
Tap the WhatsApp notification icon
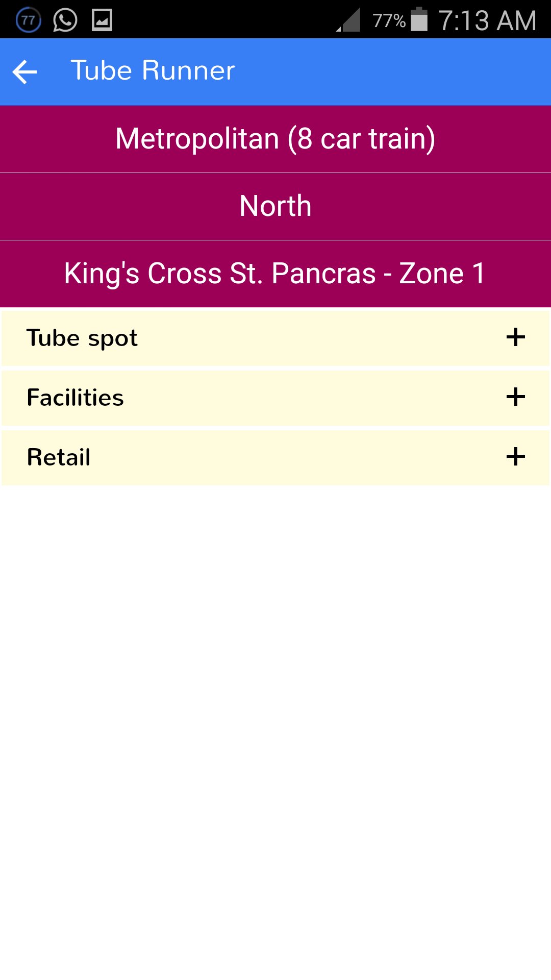point(65,20)
